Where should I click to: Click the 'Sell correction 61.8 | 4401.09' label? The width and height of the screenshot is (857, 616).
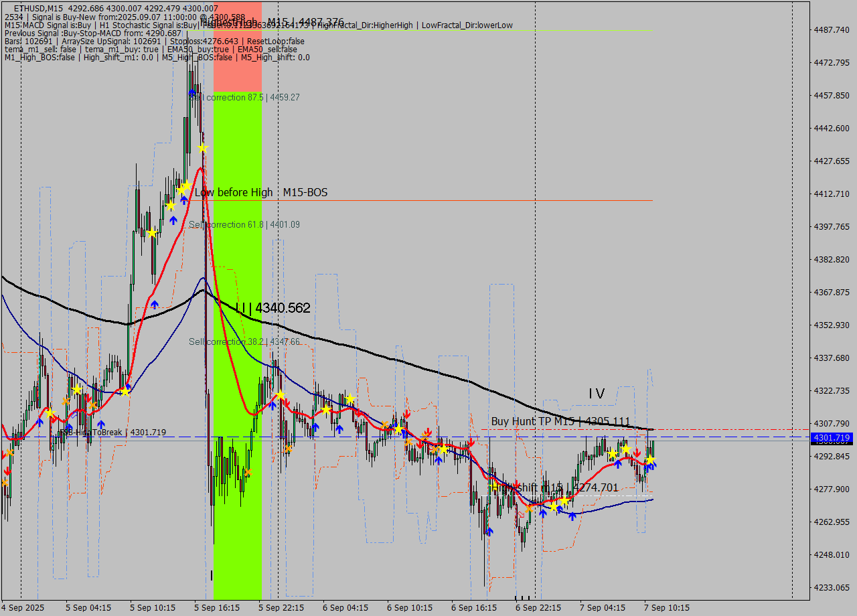[x=243, y=224]
